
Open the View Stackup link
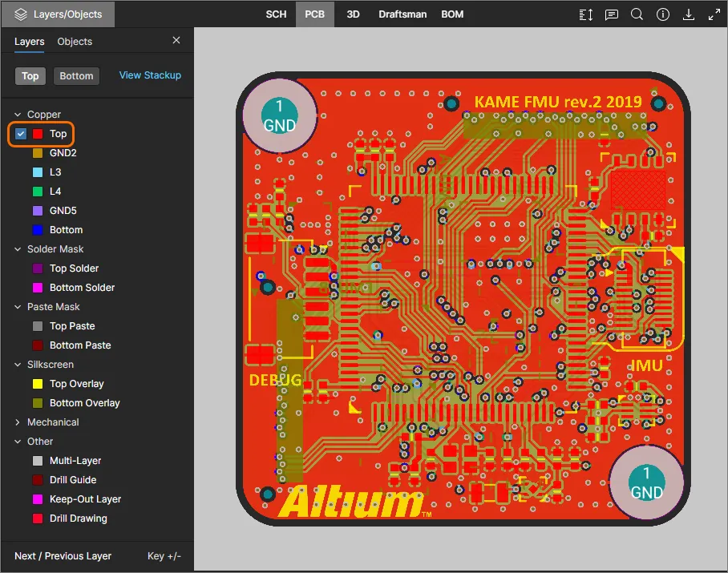[150, 75]
